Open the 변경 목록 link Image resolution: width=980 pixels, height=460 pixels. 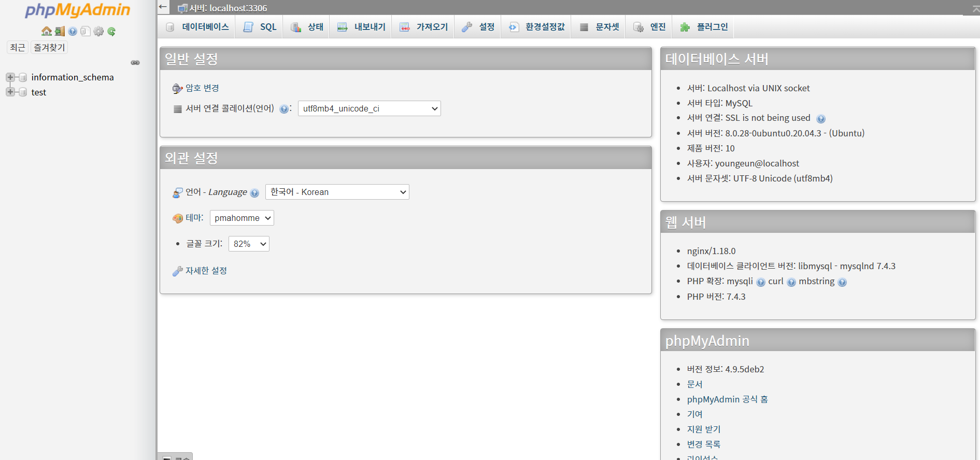point(704,444)
